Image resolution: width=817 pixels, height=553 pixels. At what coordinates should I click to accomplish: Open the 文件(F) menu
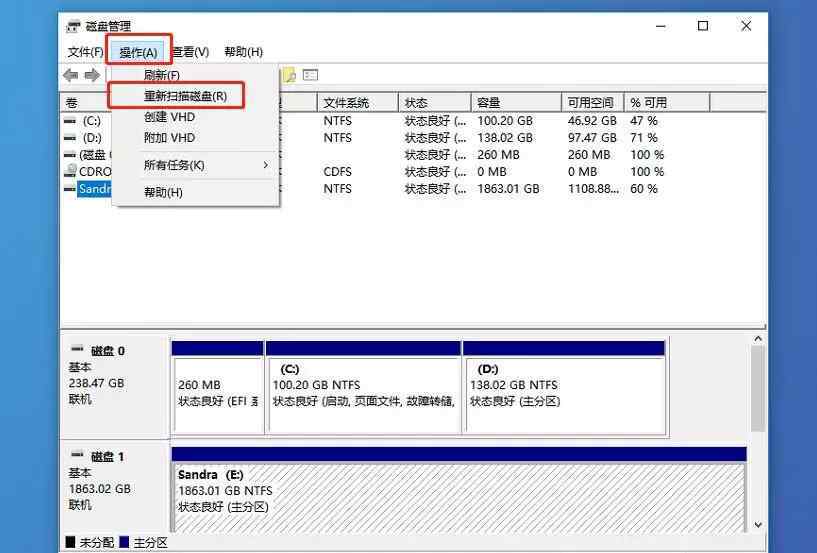pos(85,52)
